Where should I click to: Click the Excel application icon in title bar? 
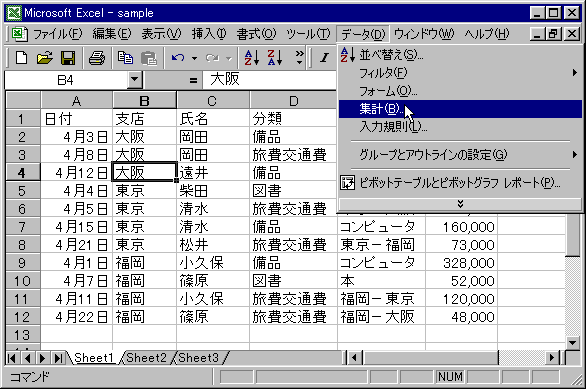(14, 13)
